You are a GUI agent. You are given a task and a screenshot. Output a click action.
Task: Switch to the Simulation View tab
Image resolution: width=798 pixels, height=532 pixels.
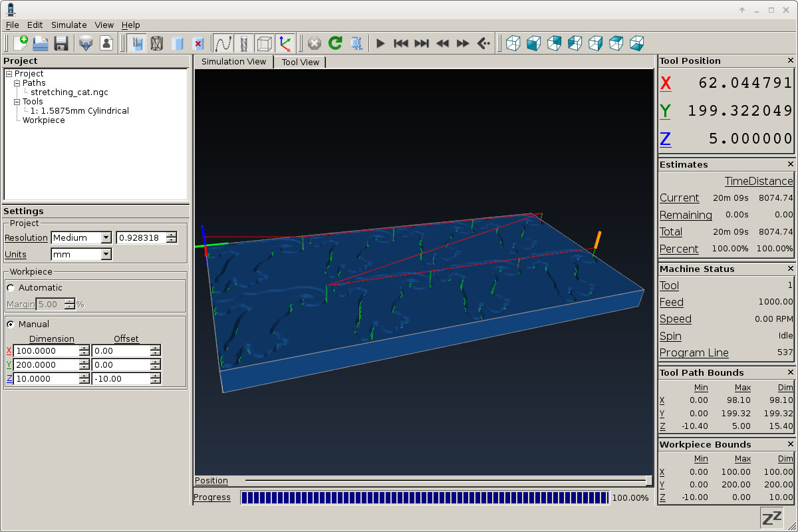click(233, 61)
